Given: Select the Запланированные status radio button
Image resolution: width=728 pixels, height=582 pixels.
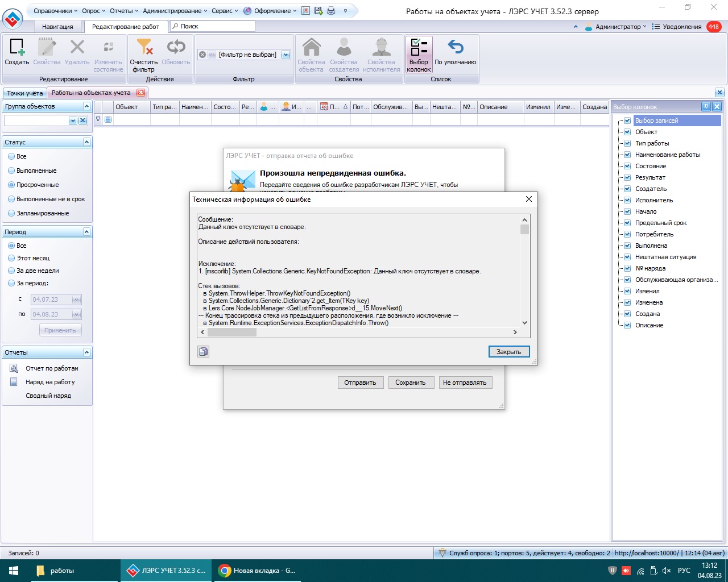Looking at the screenshot, I should [x=11, y=213].
